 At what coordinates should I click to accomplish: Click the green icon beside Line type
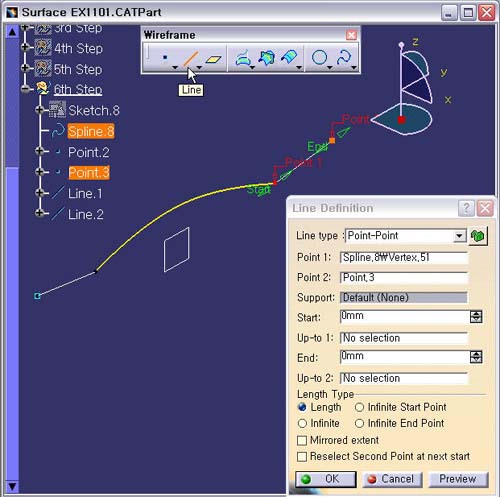(478, 236)
